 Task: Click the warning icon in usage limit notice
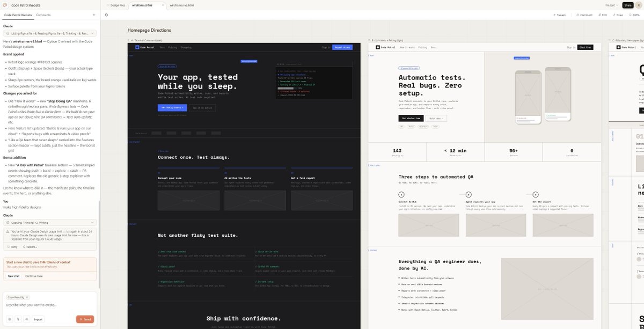[8, 232]
